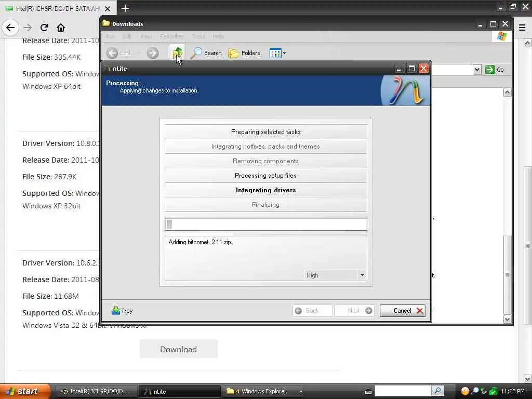Click Search in the Downloads toolbar
The height and width of the screenshot is (399, 532).
coord(206,53)
